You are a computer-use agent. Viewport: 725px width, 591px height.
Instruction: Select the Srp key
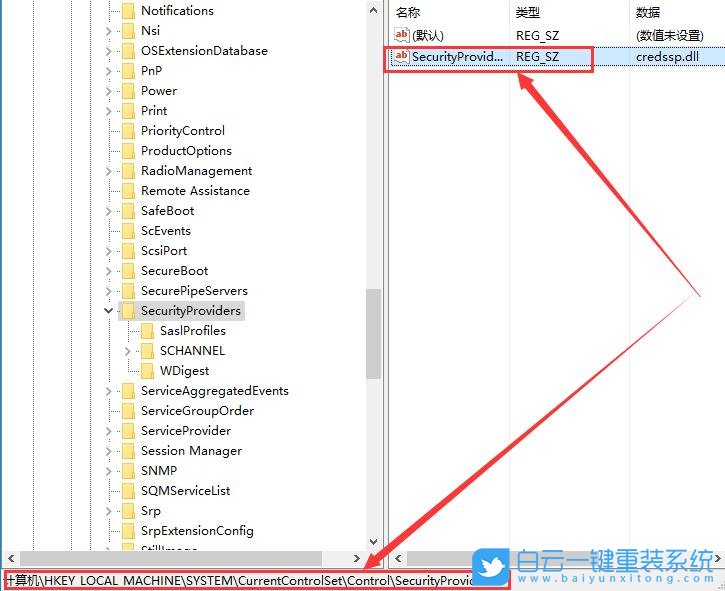151,511
